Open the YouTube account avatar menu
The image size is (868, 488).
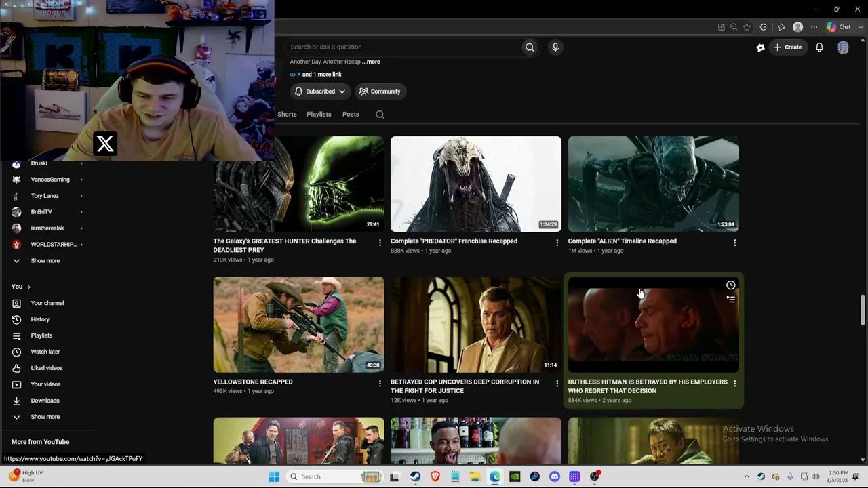pos(843,47)
